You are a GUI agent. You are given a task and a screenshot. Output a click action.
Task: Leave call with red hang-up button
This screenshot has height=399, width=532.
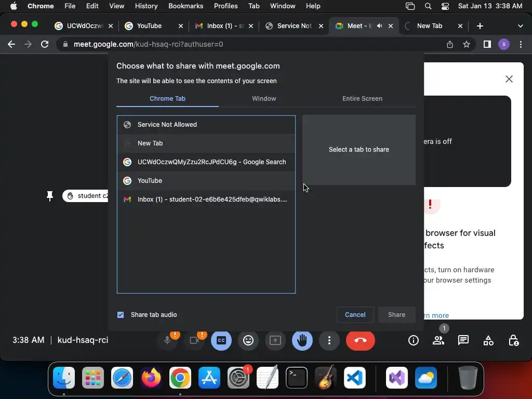click(x=361, y=340)
